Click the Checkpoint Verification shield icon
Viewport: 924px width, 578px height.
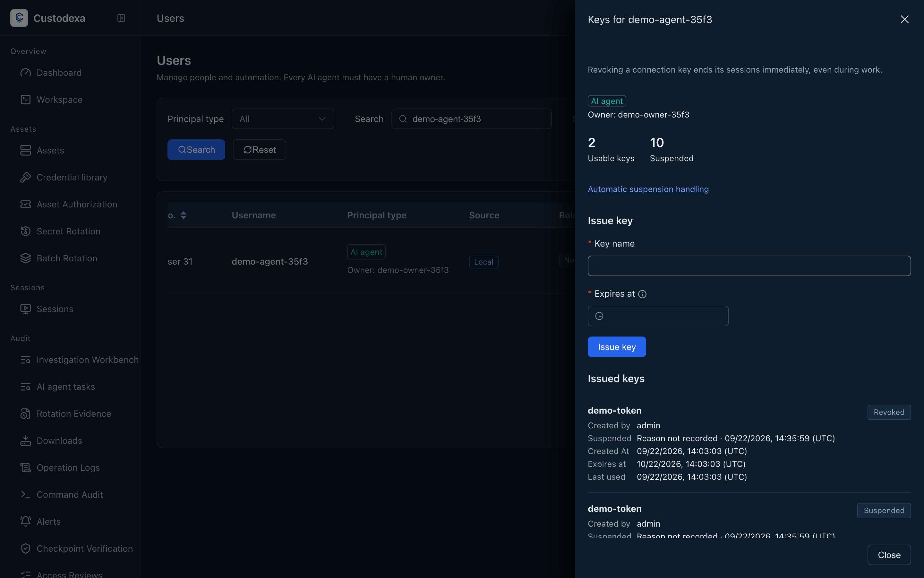coord(26,548)
